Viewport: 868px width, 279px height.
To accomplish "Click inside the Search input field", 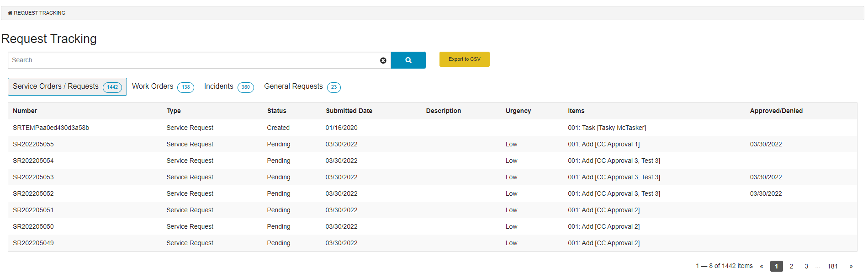I will point(192,60).
